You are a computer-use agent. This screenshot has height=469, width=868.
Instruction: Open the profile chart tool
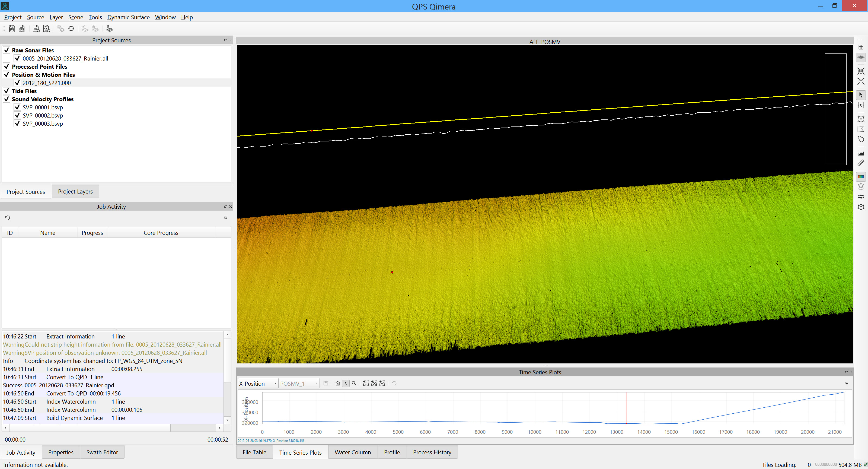point(861,153)
